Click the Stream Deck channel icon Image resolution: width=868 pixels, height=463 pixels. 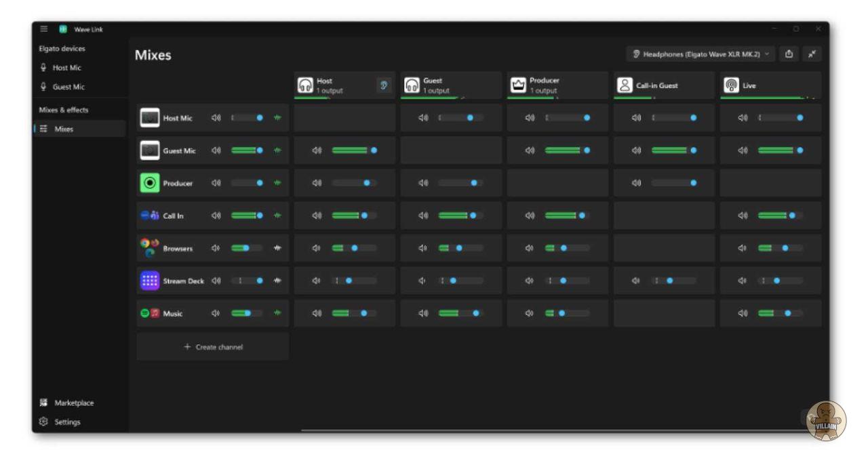(x=150, y=281)
